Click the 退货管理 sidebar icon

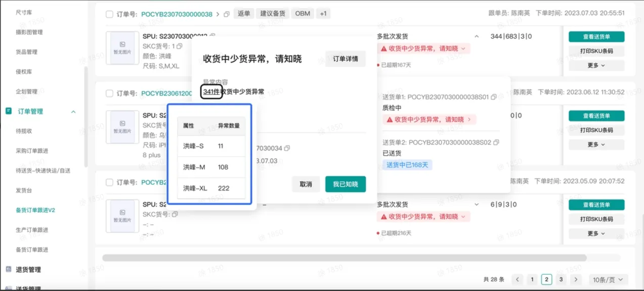coord(9,270)
